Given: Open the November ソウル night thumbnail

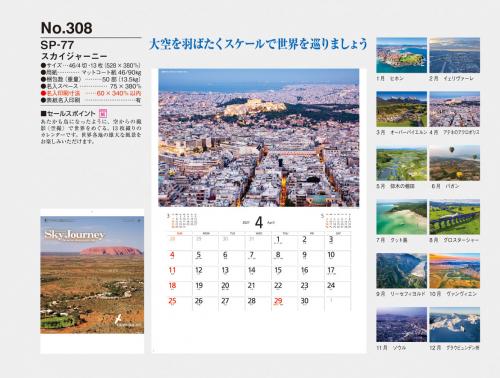Looking at the screenshot, I should pos(401,325).
